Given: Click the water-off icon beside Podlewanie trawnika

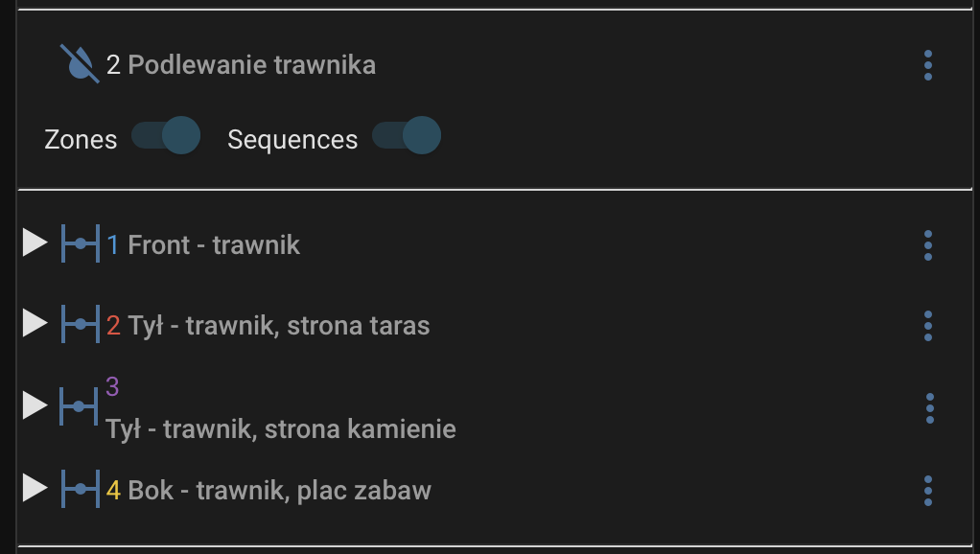Looking at the screenshot, I should pyautogui.click(x=80, y=64).
